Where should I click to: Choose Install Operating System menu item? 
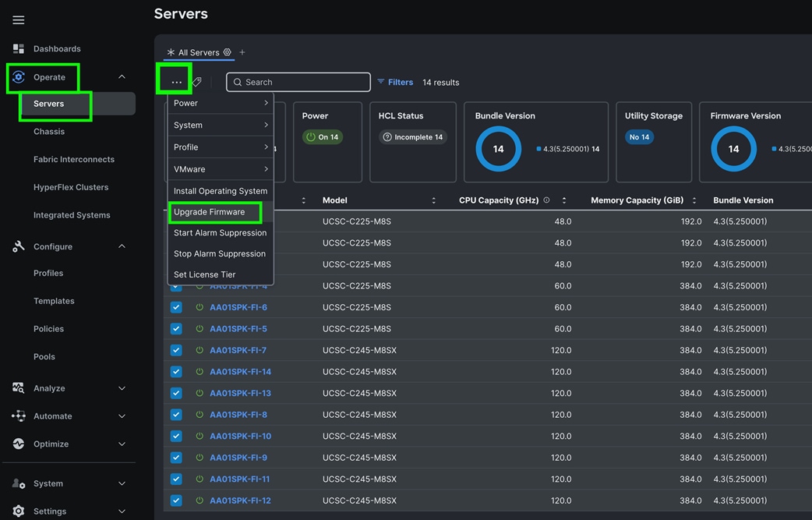click(x=221, y=191)
